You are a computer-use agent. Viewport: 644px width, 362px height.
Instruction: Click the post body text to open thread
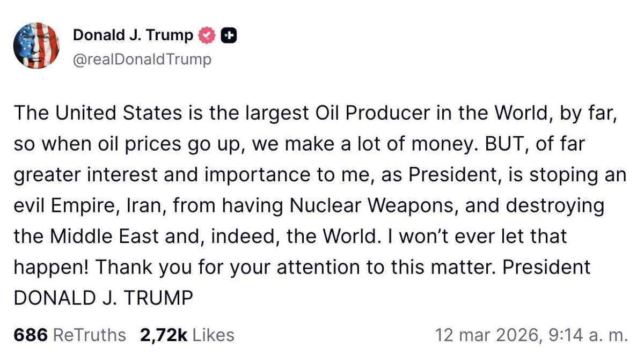point(322,204)
